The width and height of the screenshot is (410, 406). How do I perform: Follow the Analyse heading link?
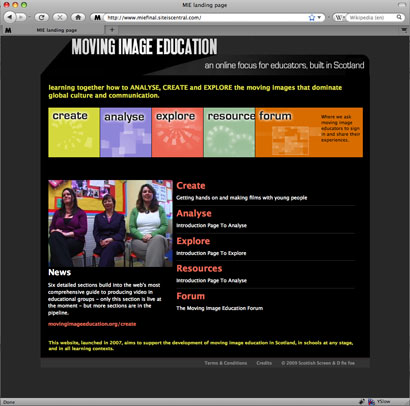(194, 213)
